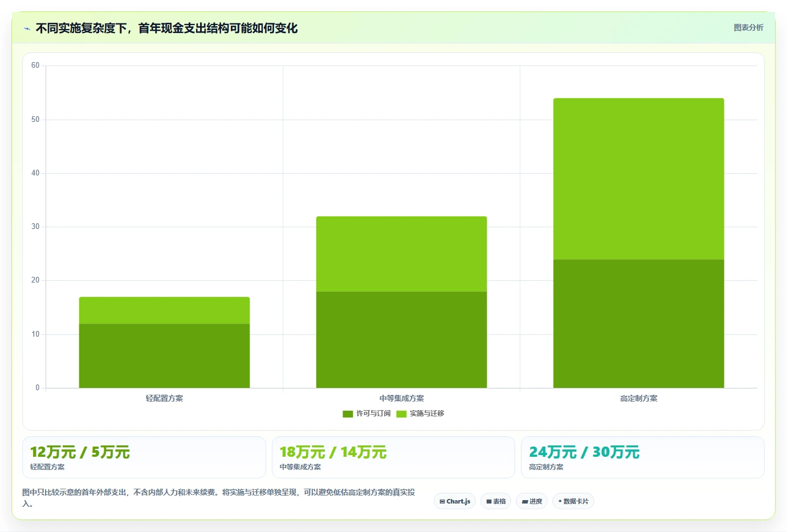Screen dimensions: 787x532
Task: Select the 数据卡片 tag chip
Action: (x=573, y=501)
